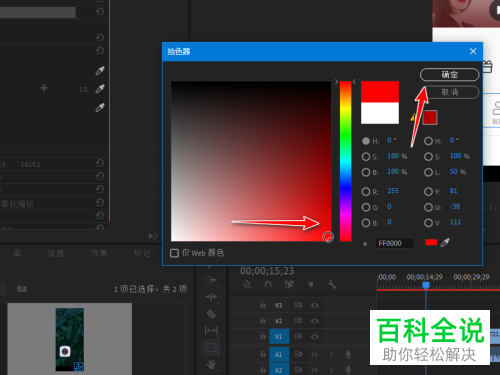Select the Y radio button (81)

pos(428,191)
